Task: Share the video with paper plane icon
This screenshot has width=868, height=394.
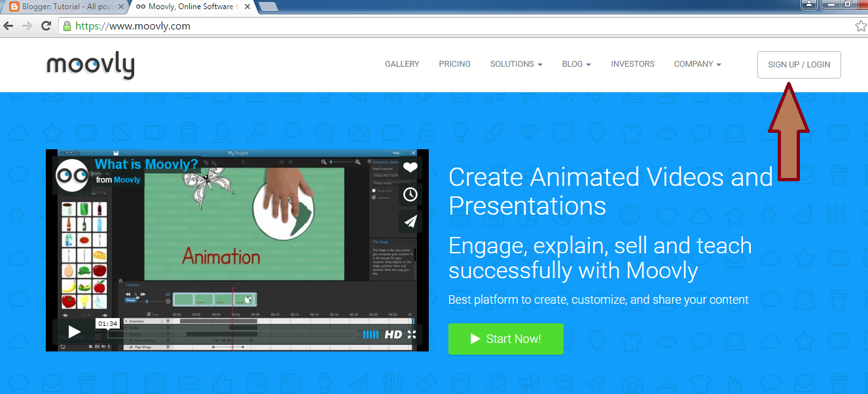Action: 410,222
